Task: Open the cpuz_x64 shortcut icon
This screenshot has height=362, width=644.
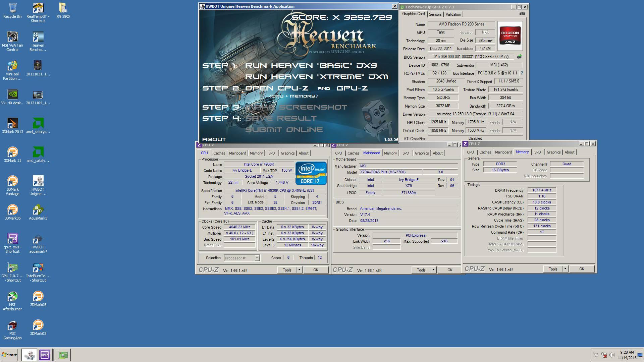Action: click(12, 243)
